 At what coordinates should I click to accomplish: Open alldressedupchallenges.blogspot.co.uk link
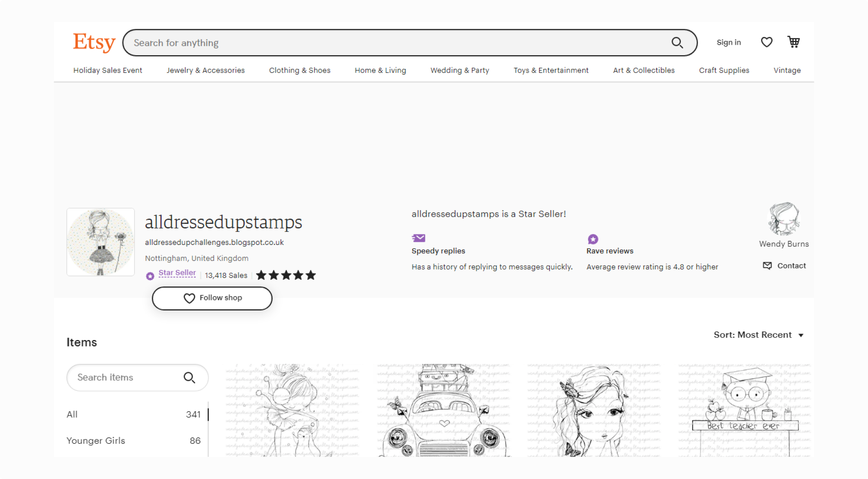[x=214, y=242]
